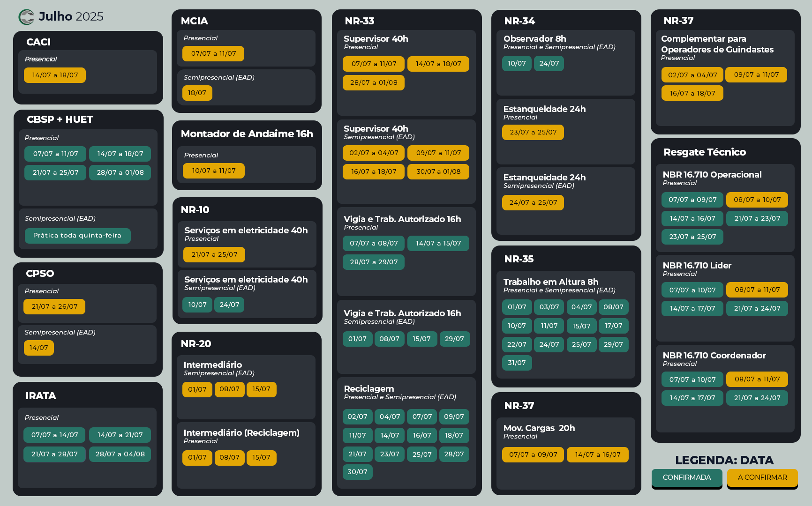Select CPSO Semipresencial date 14/07
Image resolution: width=812 pixels, height=506 pixels.
38,348
